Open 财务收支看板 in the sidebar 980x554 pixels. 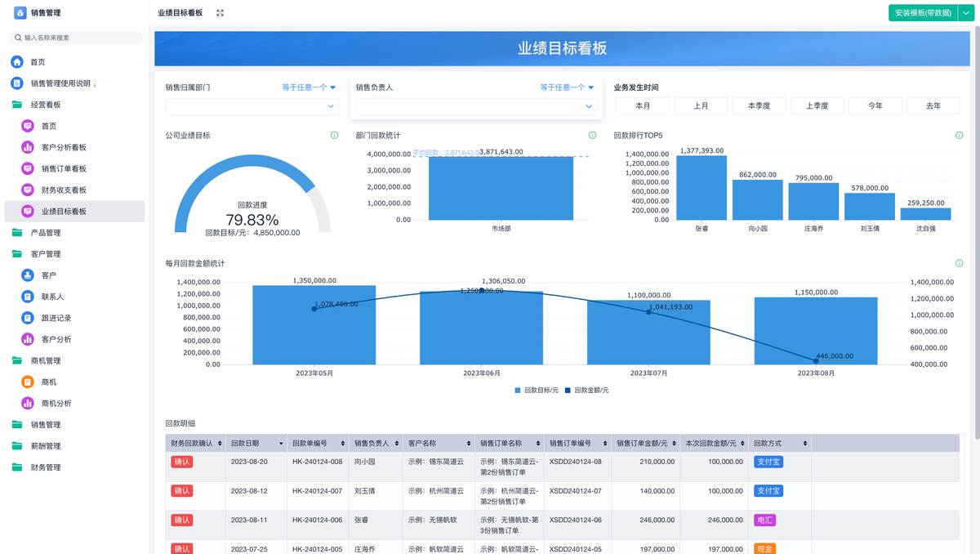[64, 190]
